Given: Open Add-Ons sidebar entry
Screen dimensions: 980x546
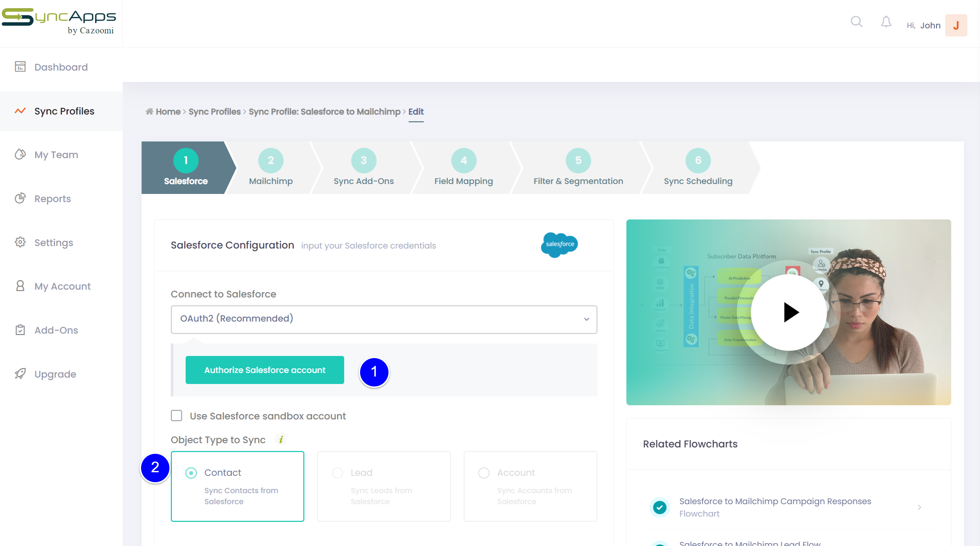Looking at the screenshot, I should click(61, 330).
